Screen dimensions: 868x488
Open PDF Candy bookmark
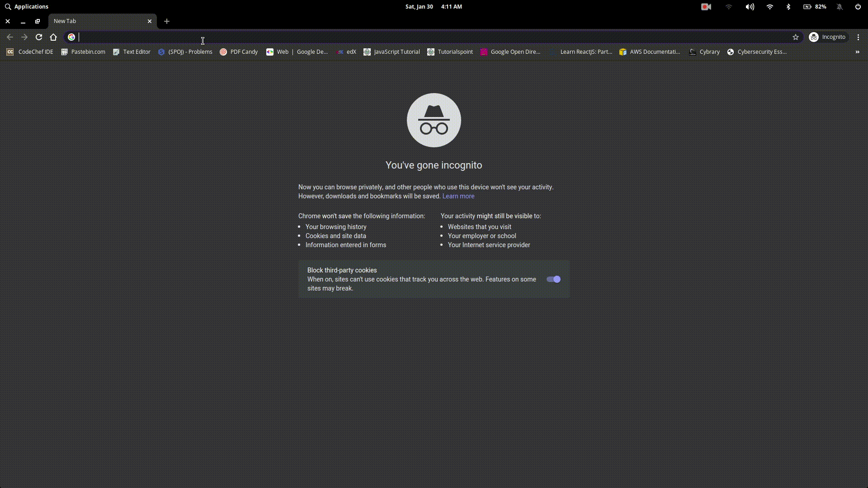239,52
